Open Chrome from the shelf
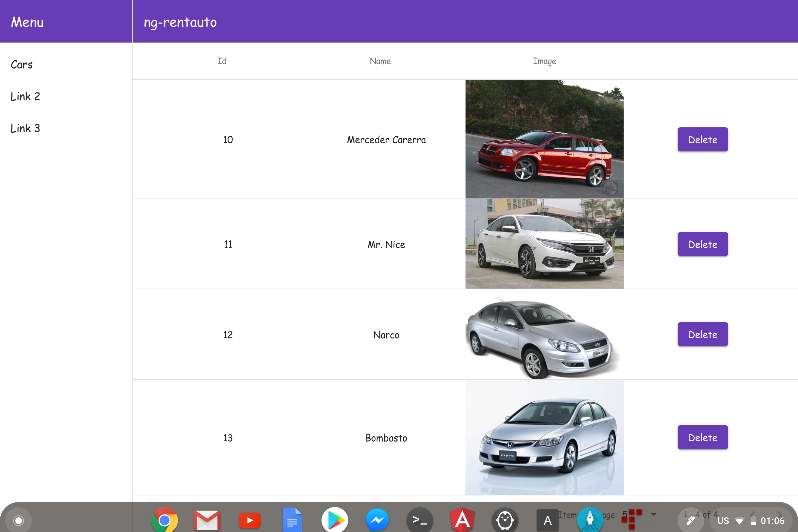 coord(164,520)
